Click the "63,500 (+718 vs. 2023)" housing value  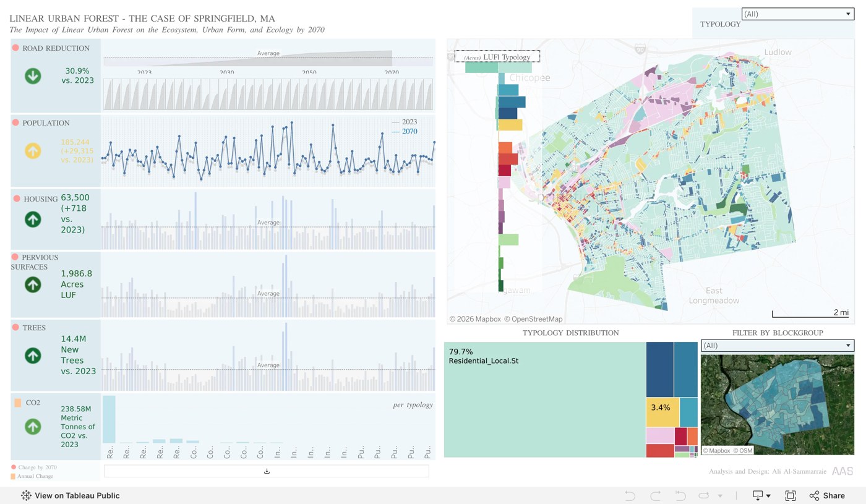pos(74,214)
